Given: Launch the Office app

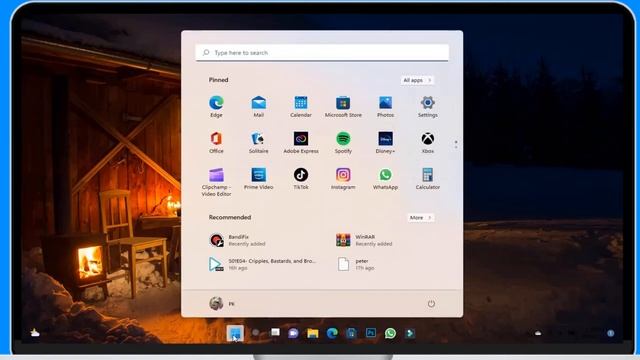Looking at the screenshot, I should 216,142.
